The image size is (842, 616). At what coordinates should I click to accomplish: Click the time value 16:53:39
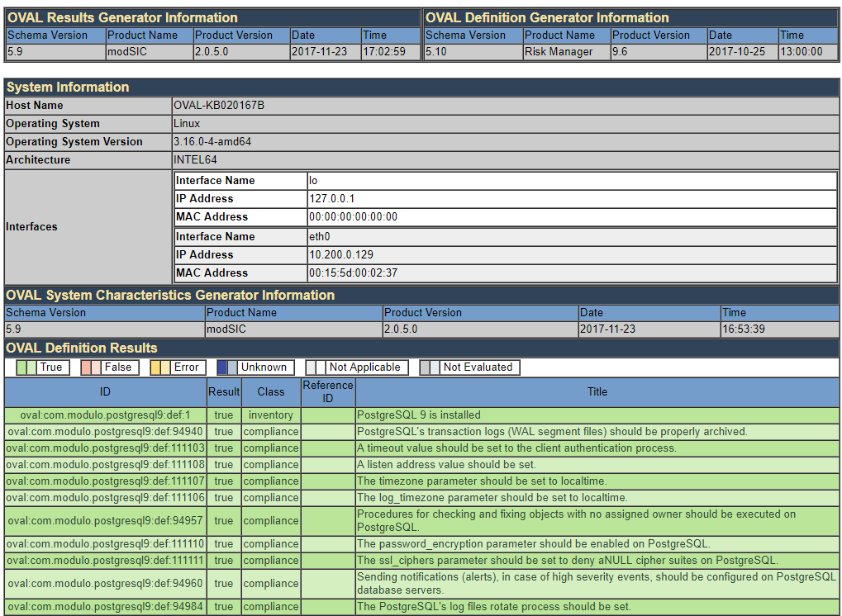(743, 329)
